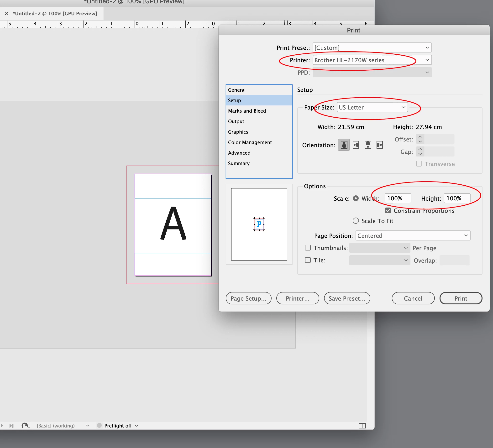493x448 pixels.
Task: Click the Save Preset button
Action: tap(347, 298)
